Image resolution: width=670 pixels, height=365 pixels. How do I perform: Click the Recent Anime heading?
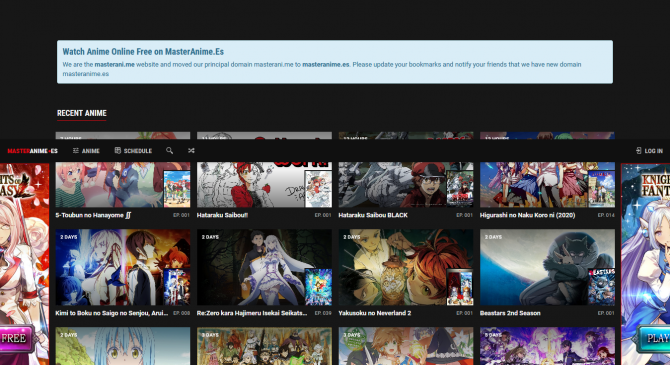[82, 113]
